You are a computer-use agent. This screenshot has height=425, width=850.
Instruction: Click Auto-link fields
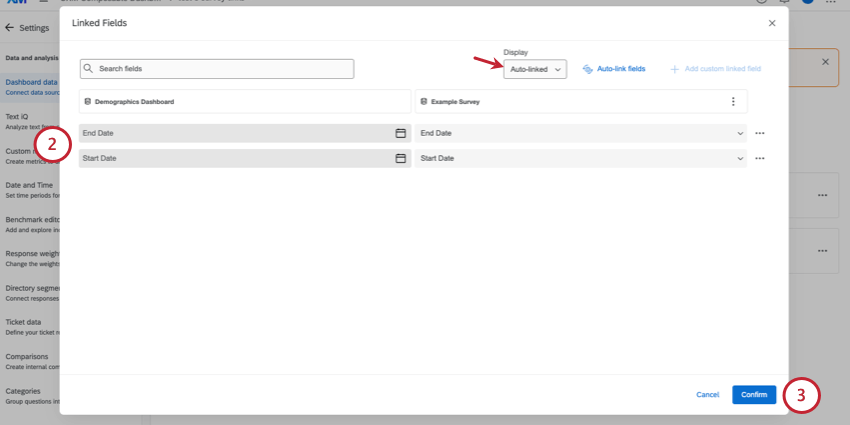(620, 69)
